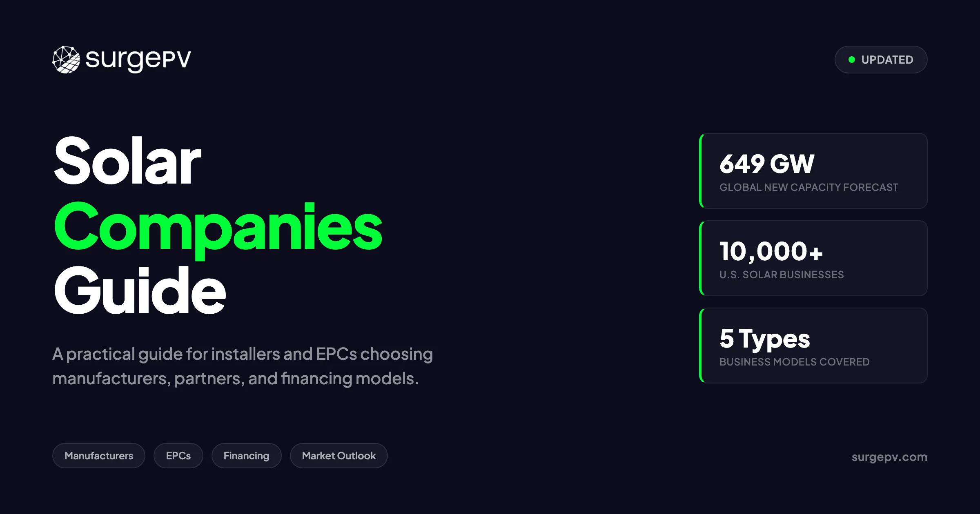Click the Guide heading word

(x=140, y=290)
